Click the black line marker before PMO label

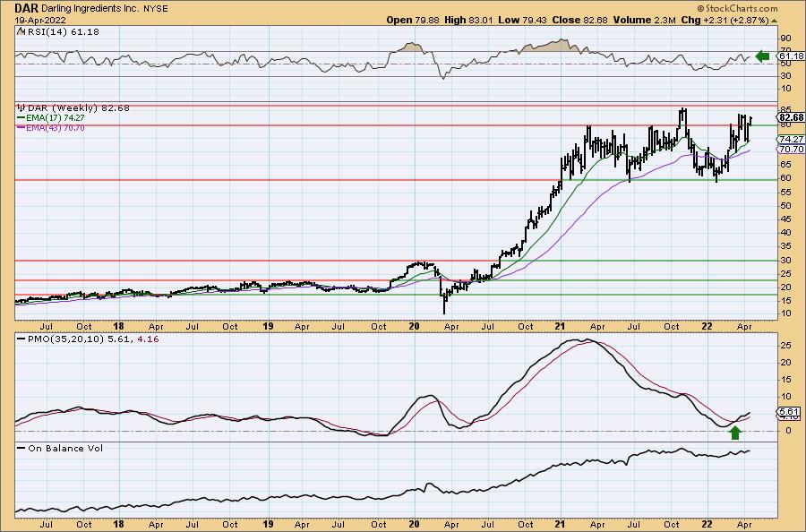(21, 339)
